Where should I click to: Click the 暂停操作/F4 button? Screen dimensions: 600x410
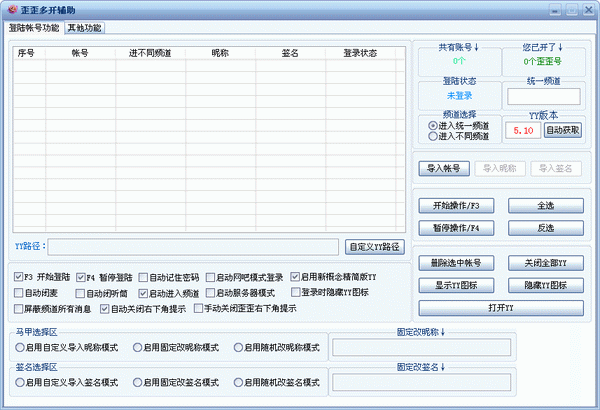click(x=456, y=228)
